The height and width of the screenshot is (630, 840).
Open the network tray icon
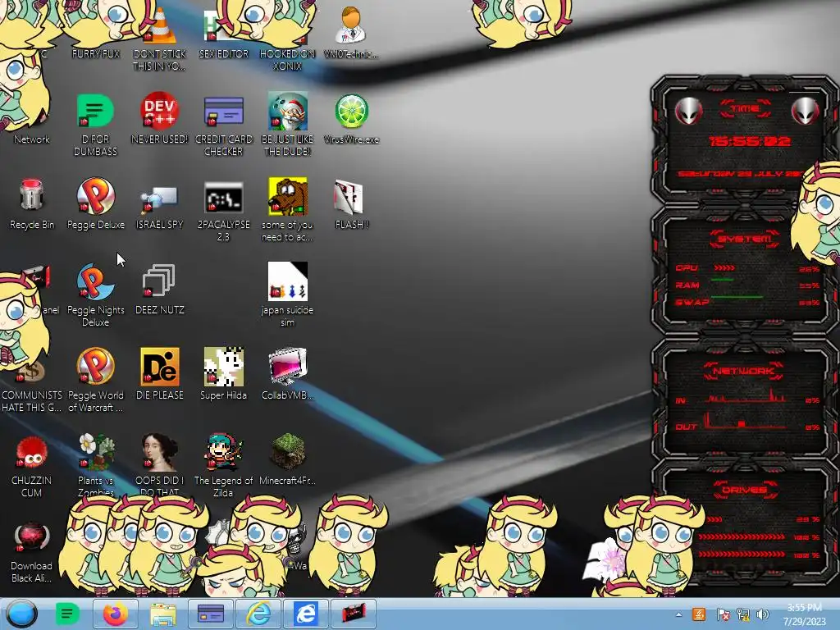click(x=743, y=614)
